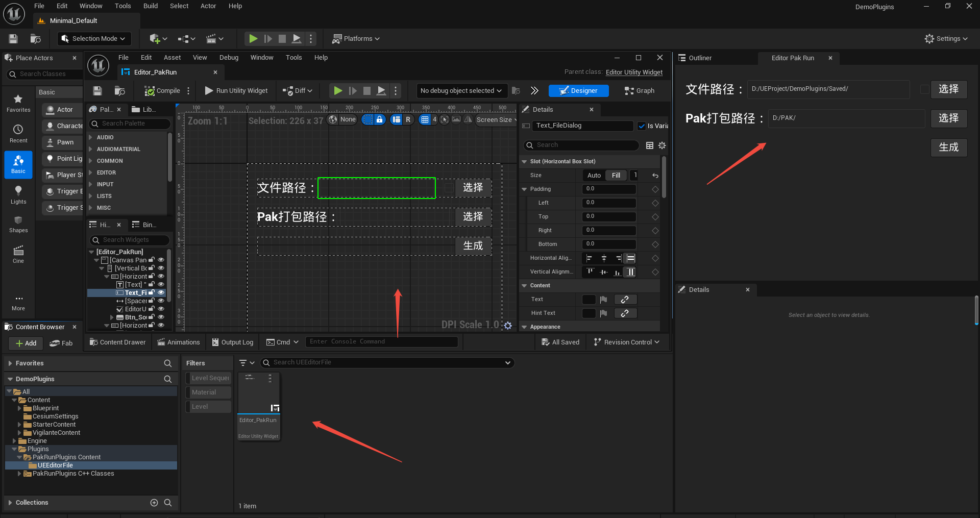Image resolution: width=980 pixels, height=518 pixels.
Task: Open Settings dropdown at top right
Action: [x=946, y=39]
